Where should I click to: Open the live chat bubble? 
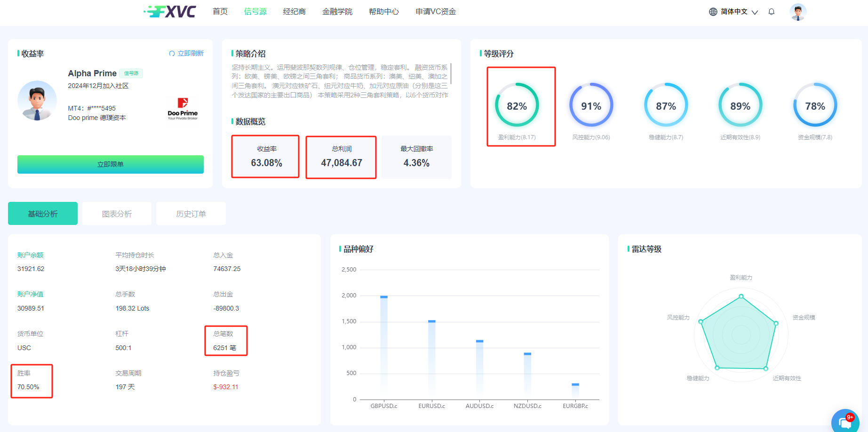(x=845, y=422)
